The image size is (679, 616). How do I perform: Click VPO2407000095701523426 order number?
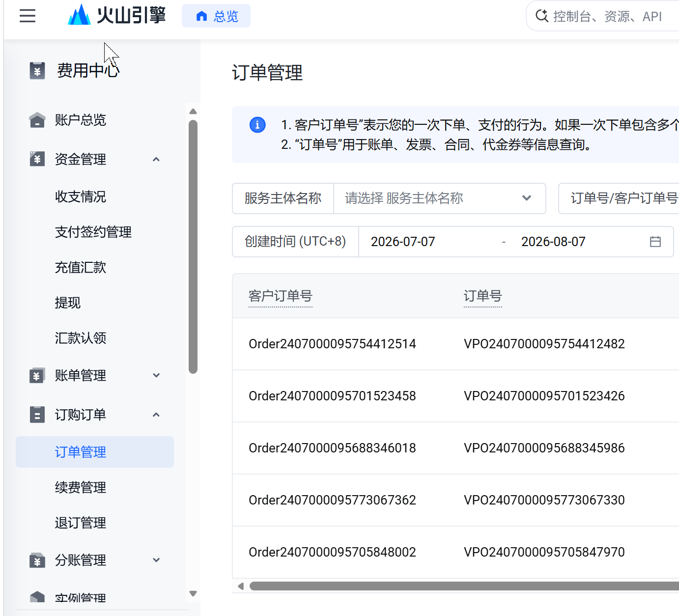[x=544, y=396]
